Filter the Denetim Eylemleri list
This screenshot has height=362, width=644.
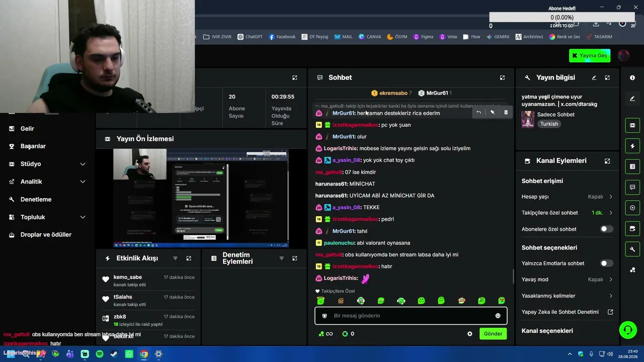[x=281, y=258]
